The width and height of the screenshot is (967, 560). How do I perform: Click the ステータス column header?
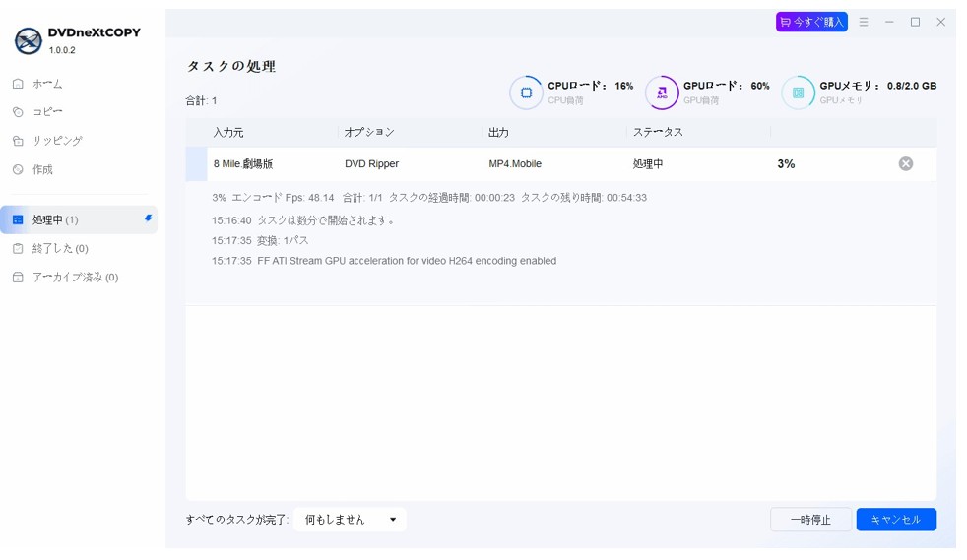tap(658, 133)
